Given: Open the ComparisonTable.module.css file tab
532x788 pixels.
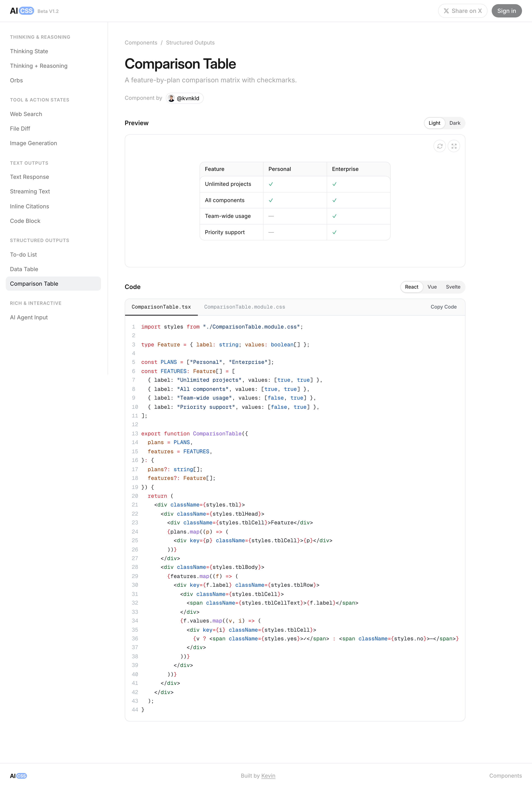Looking at the screenshot, I should (x=244, y=307).
